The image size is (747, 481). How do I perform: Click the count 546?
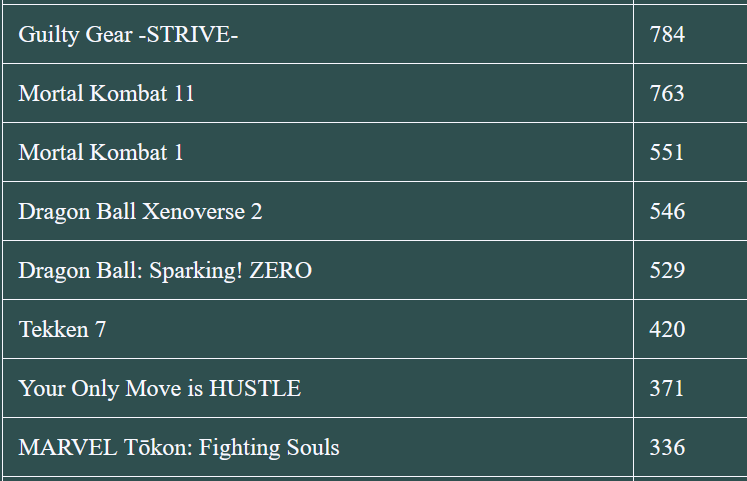667,211
